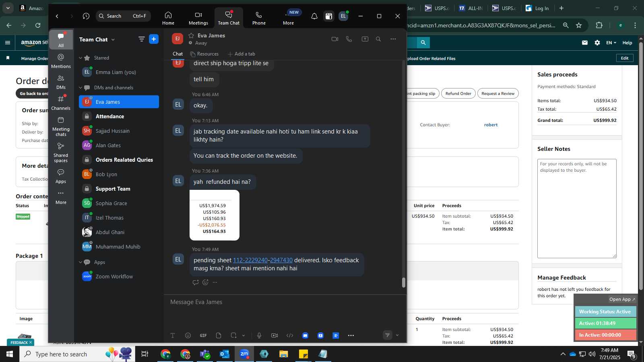This screenshot has height=362, width=644.
Task: Click Add a tab in chat
Action: (x=242, y=54)
